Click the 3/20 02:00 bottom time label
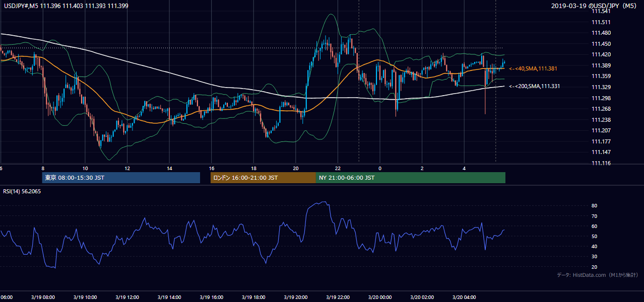The height and width of the screenshot is (302, 644). tap(422, 297)
